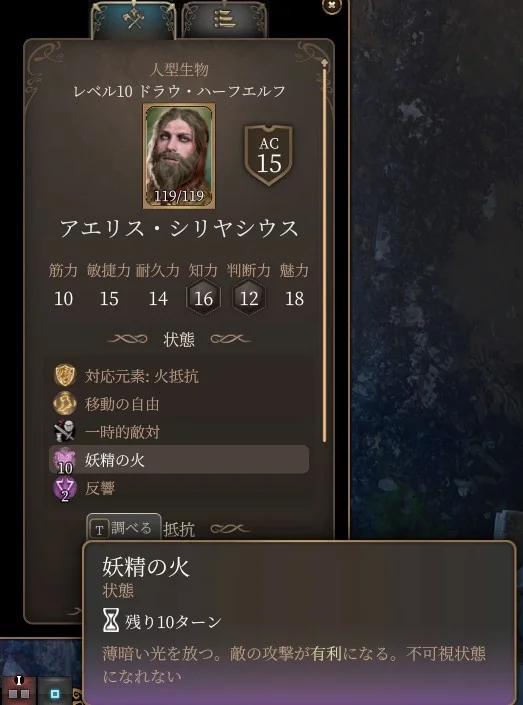Click the panel's vertical scrollbar
The image size is (523, 705).
pyautogui.click(x=324, y=252)
